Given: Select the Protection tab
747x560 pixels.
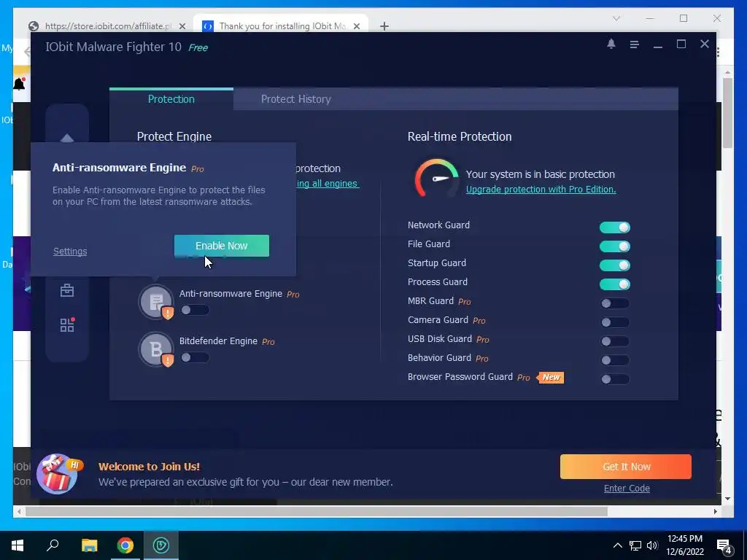Looking at the screenshot, I should pos(171,99).
